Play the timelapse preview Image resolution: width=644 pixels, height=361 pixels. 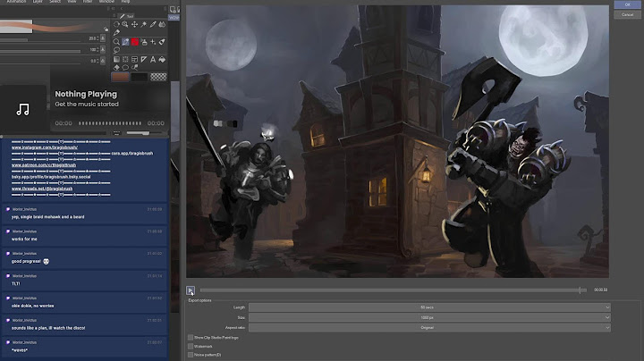click(191, 290)
